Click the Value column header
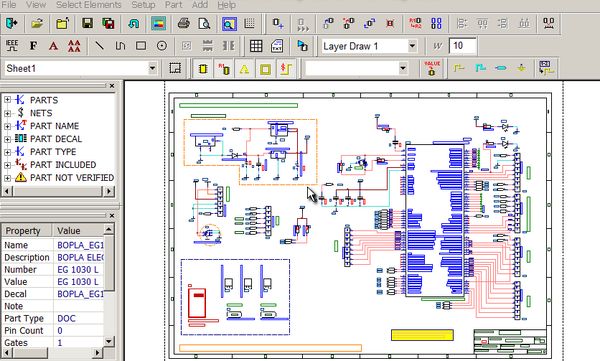The width and height of the screenshot is (600, 361). tap(78, 230)
